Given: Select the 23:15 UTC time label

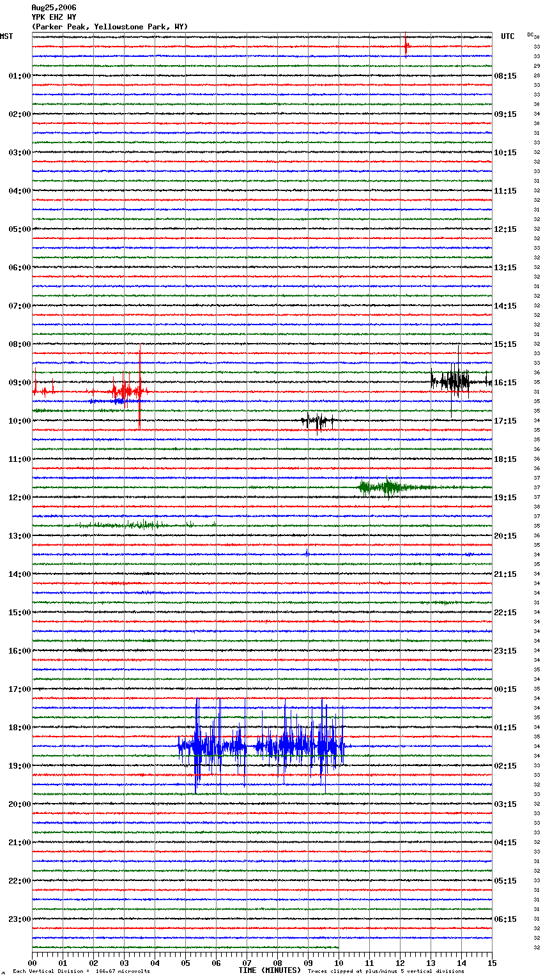Looking at the screenshot, I should pos(505,651).
